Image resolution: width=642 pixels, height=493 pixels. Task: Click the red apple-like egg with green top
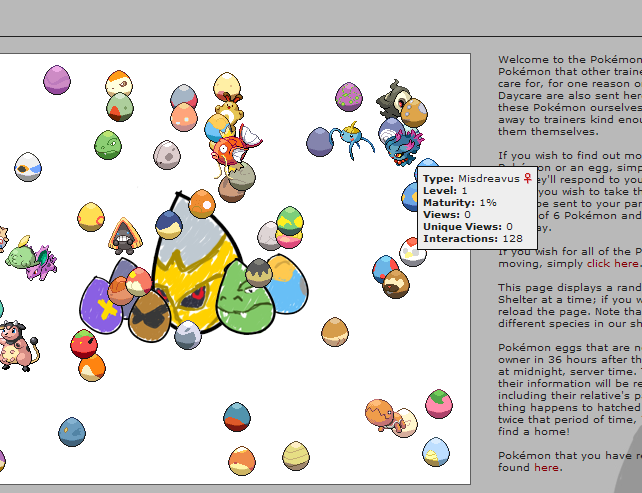[84, 344]
